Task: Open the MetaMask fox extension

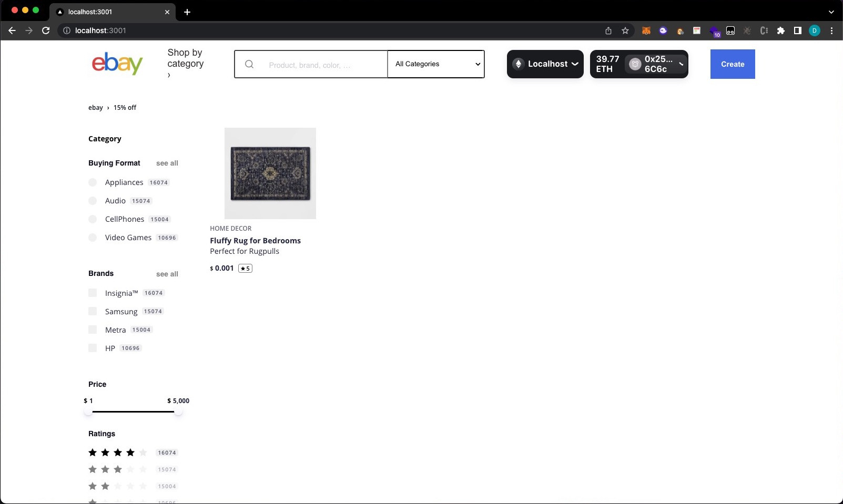Action: pyautogui.click(x=645, y=30)
